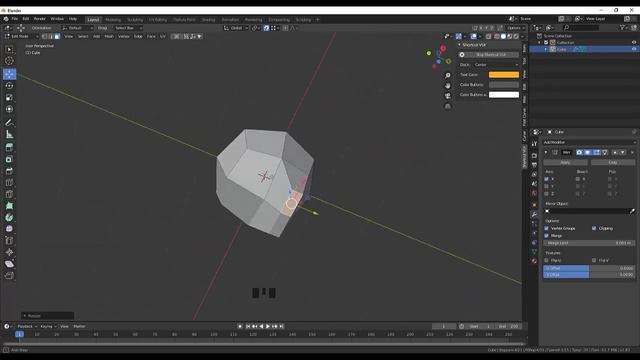Screen dimensions: 640x360
Task: Click the pan hand viewport icon
Action: point(448,86)
